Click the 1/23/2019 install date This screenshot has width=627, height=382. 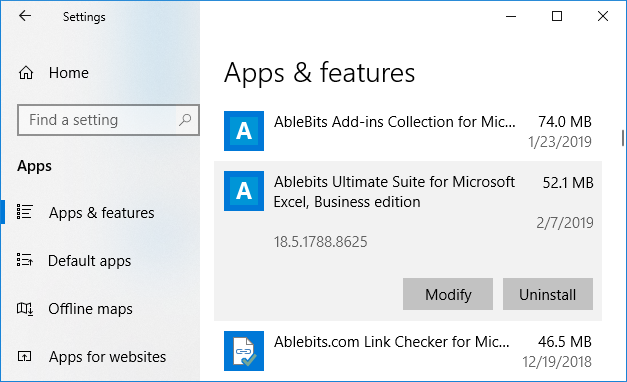(560, 142)
